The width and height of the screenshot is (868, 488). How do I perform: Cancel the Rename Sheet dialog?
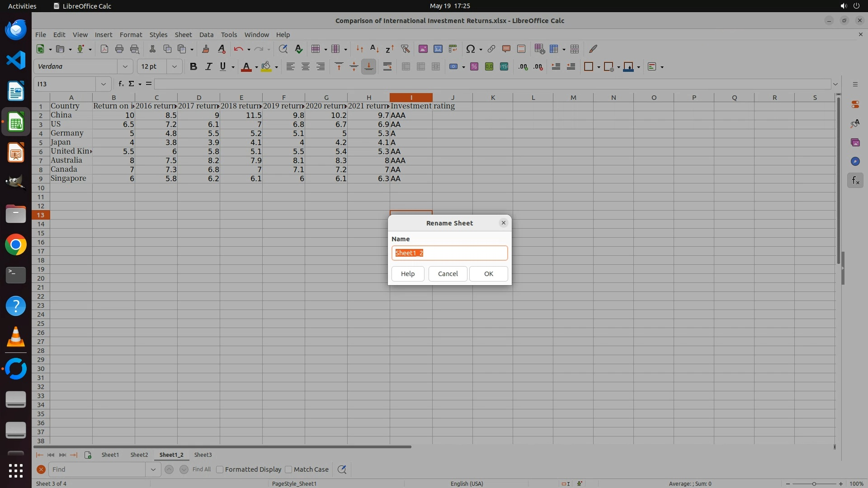448,274
